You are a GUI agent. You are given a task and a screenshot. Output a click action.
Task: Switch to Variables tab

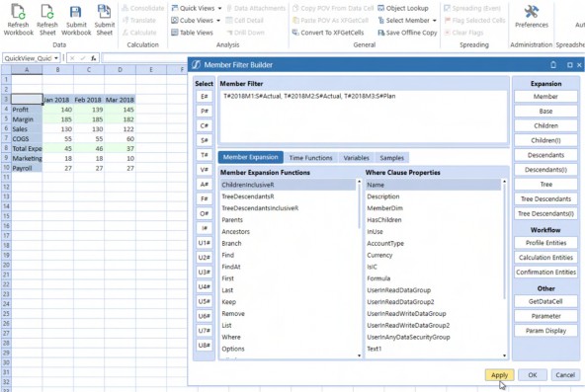(356, 158)
